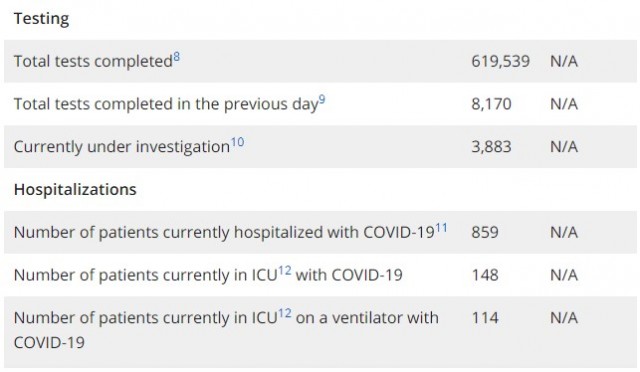Open footnote 12 in ICU with COVID-19 row
This screenshot has width=640, height=372.
point(285,271)
